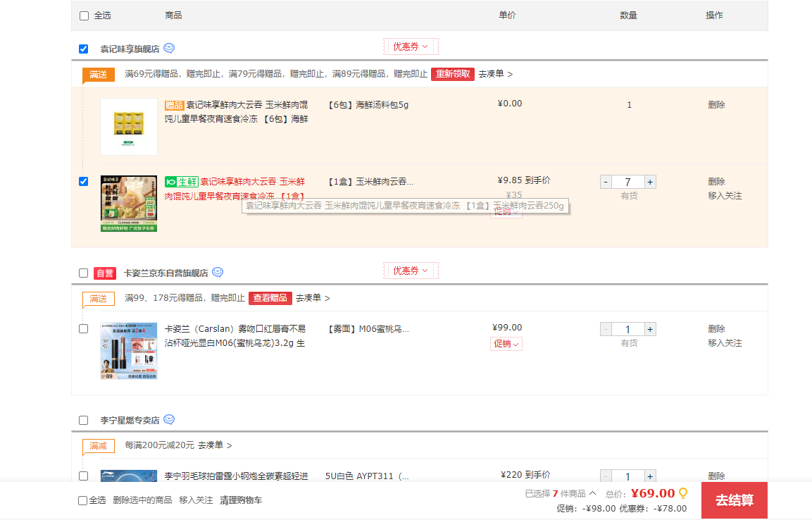Screen dimensions: 812x520
Task: Follow 去凑单 link for 每满200元减20元
Action: click(x=215, y=445)
